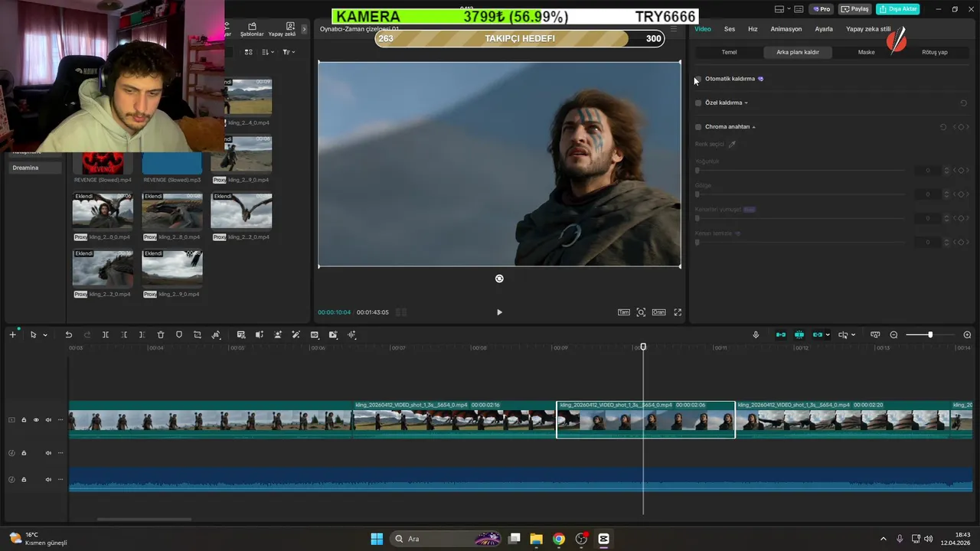
Task: Reset the Chroma anahtarı settings
Action: coord(943,127)
